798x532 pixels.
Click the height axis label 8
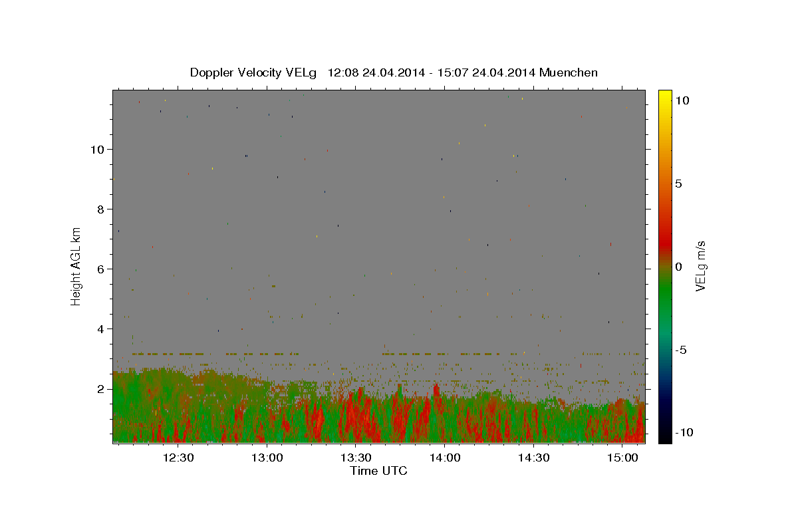(x=101, y=209)
